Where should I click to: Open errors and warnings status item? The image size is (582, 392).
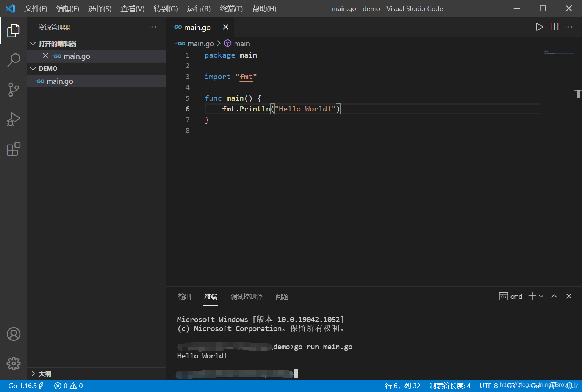pyautogui.click(x=69, y=386)
